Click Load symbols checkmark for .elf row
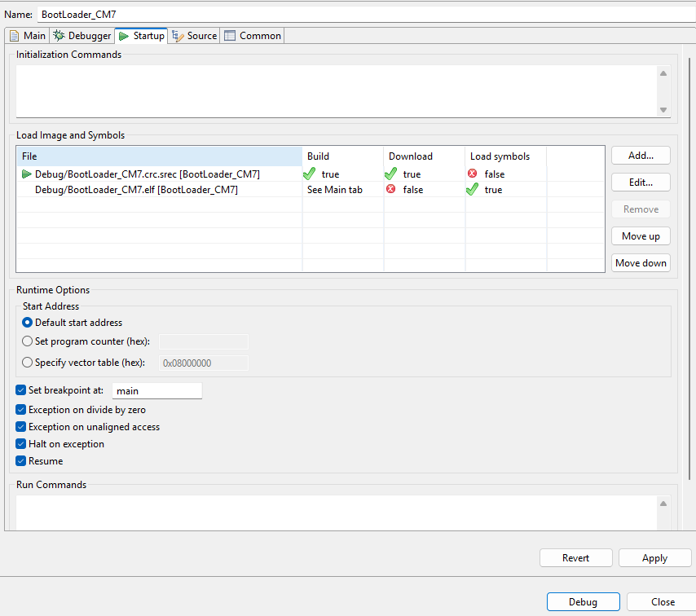 [x=473, y=190]
